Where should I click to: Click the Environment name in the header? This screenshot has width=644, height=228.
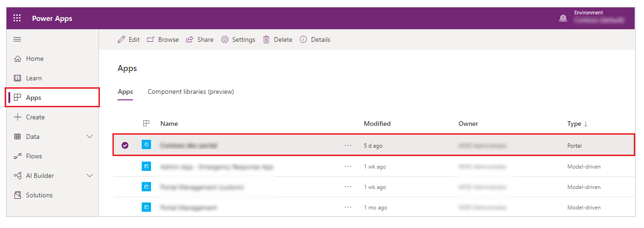click(x=599, y=20)
